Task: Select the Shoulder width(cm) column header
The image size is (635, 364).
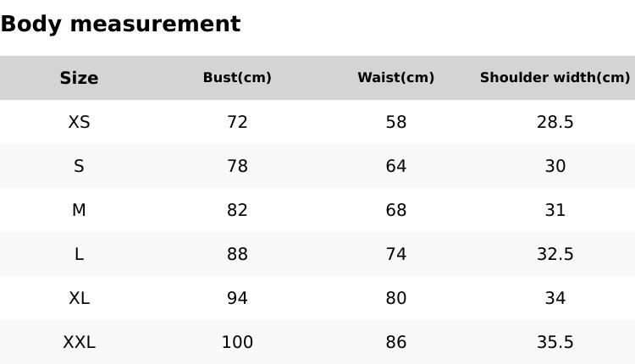Action: coord(555,78)
